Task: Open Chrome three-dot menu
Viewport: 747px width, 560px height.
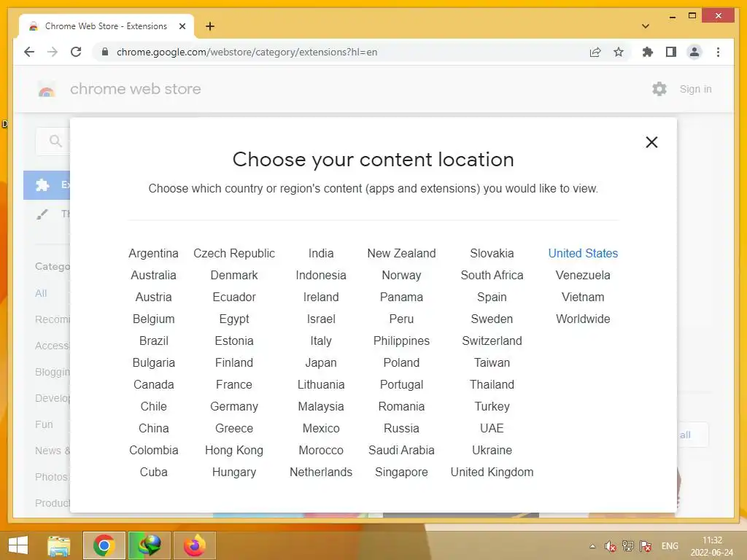Action: click(x=718, y=52)
